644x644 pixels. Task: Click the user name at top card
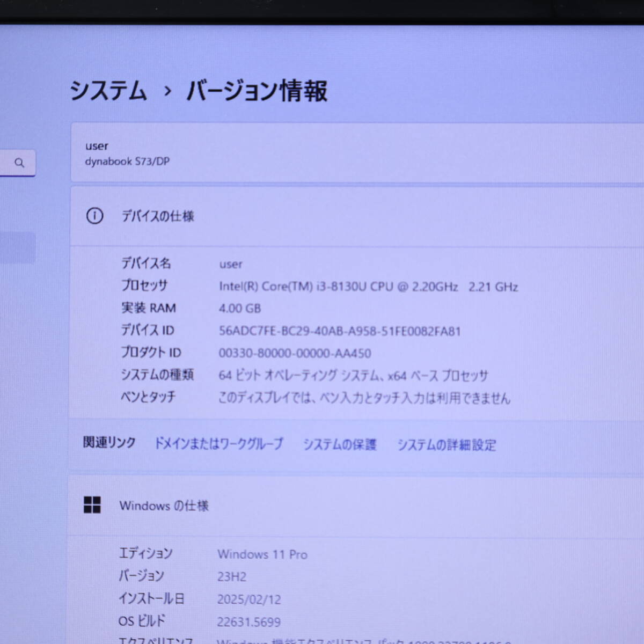(x=97, y=146)
